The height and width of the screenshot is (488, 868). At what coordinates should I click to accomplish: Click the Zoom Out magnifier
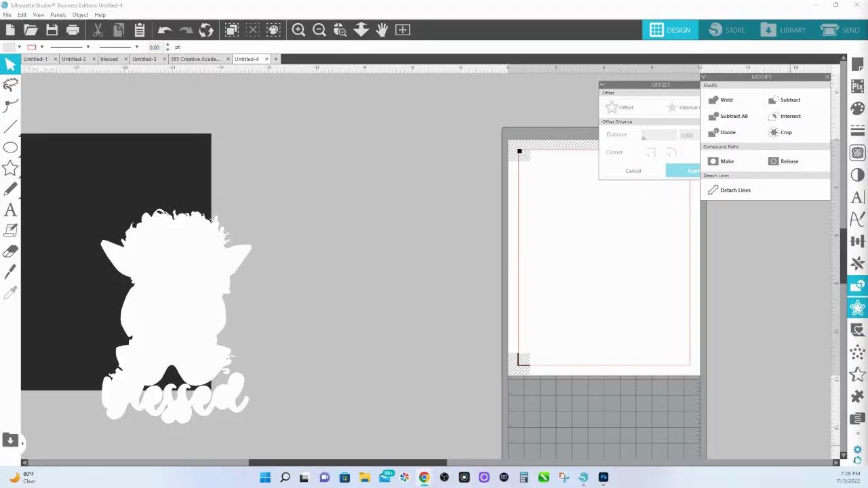319,30
